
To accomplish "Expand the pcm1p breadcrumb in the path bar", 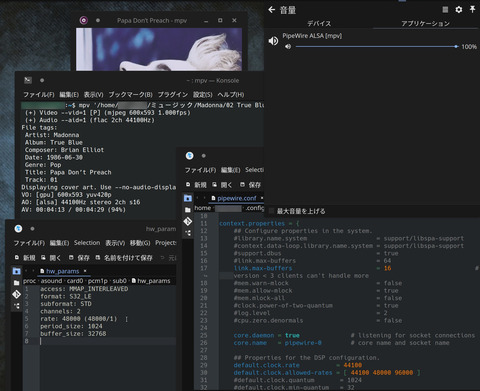I will (98, 281).
